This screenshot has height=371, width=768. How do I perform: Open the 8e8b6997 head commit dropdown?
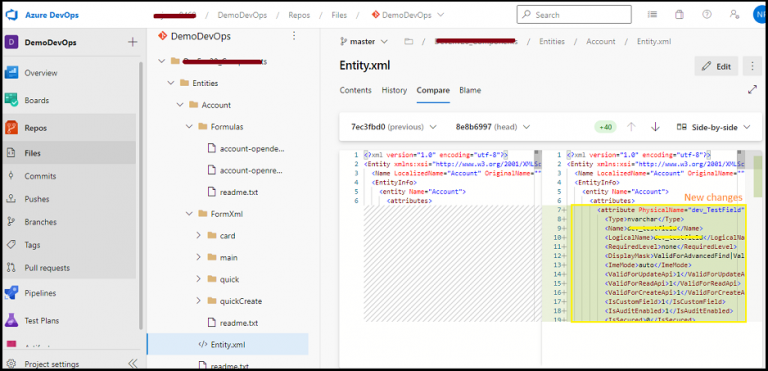point(493,127)
